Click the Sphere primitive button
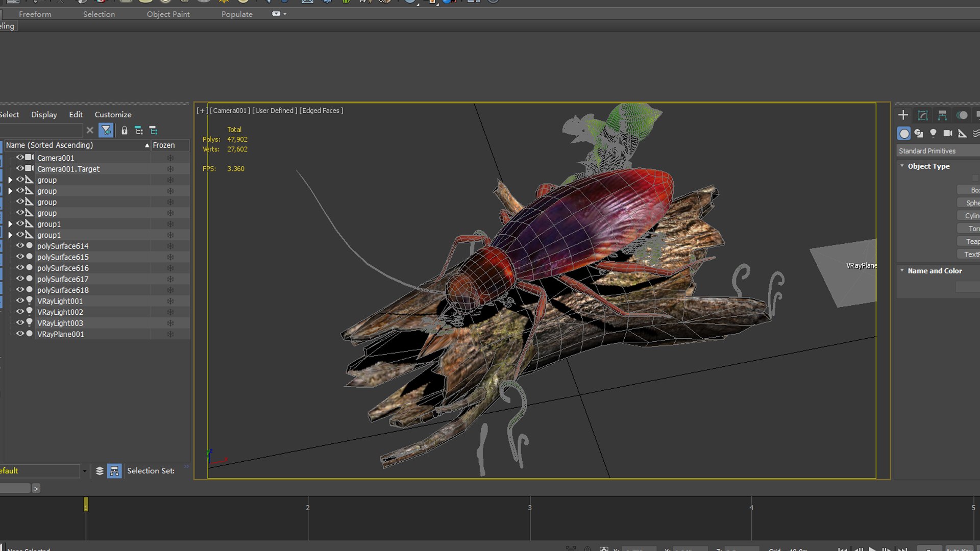The width and height of the screenshot is (980, 551). pos(969,203)
